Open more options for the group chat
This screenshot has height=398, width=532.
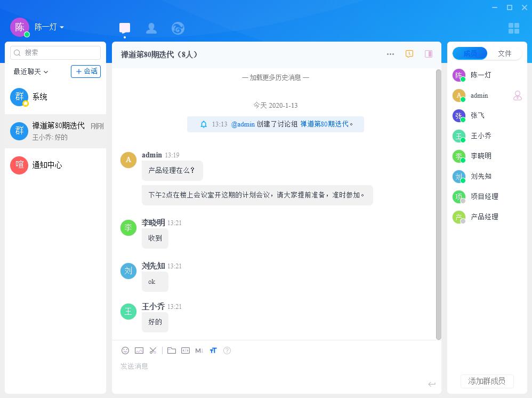(390, 54)
